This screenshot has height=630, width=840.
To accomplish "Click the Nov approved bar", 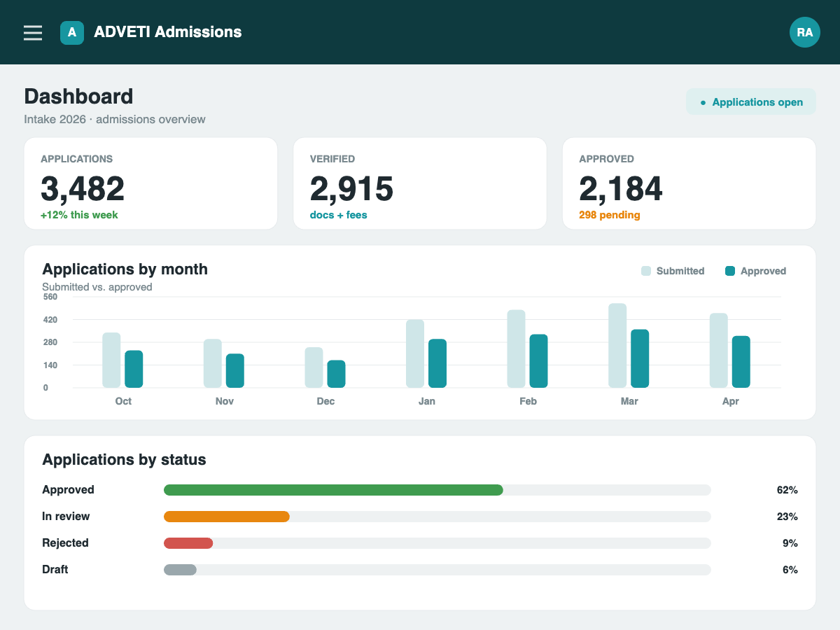I will (x=235, y=371).
